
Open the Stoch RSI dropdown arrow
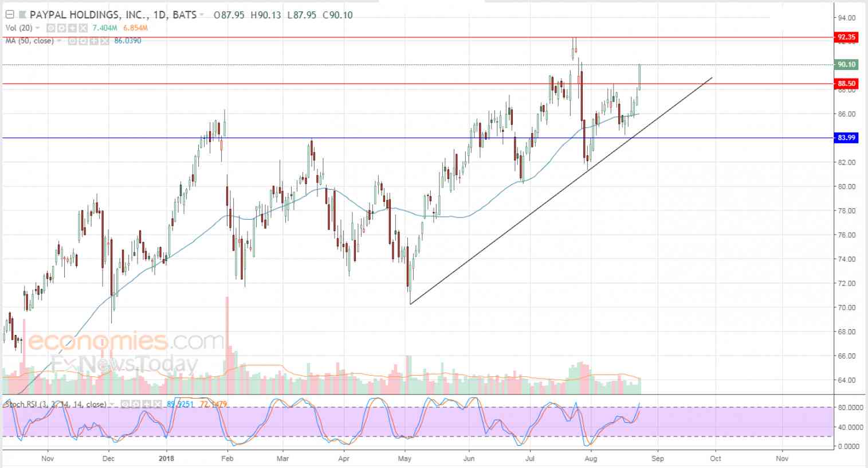[111, 404]
